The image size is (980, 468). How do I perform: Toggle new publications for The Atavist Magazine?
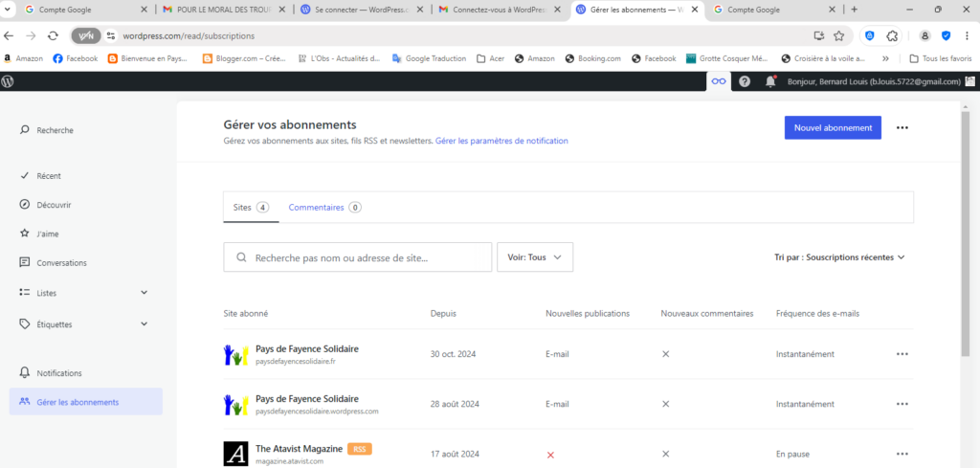550,455
